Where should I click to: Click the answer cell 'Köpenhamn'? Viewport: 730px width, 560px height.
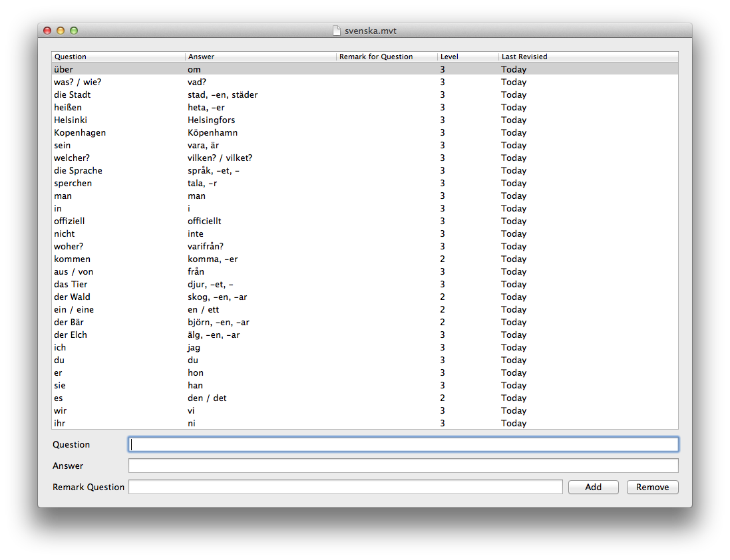[213, 132]
